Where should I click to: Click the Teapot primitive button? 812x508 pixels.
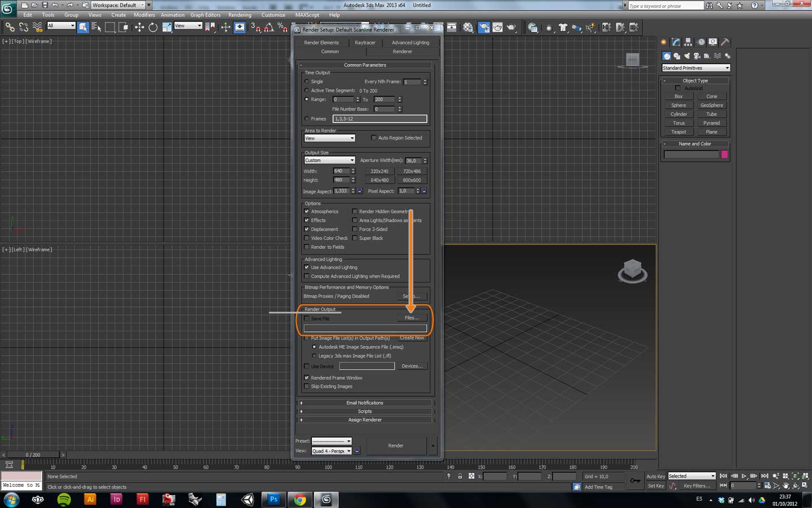tap(678, 132)
